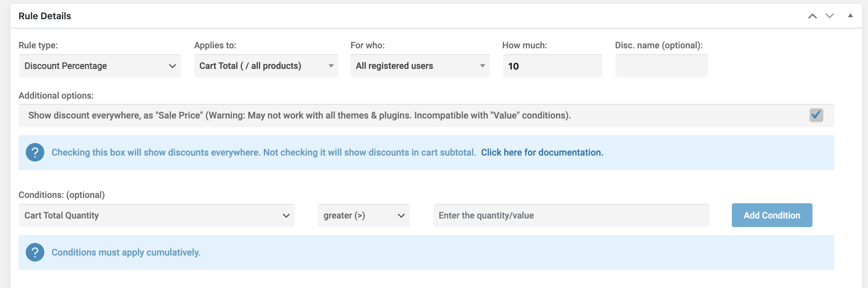Open the Click here for documentation link
The height and width of the screenshot is (288, 868).
542,152
